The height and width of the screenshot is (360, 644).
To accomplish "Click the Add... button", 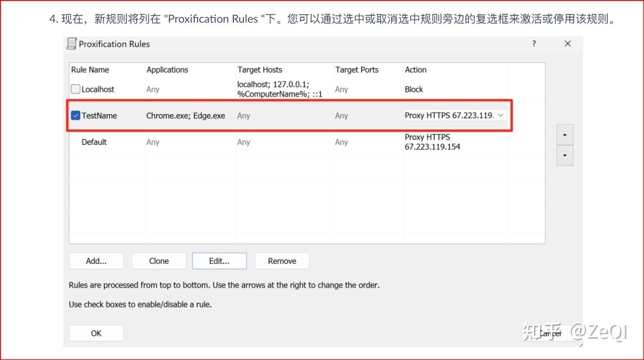I will point(96,261).
